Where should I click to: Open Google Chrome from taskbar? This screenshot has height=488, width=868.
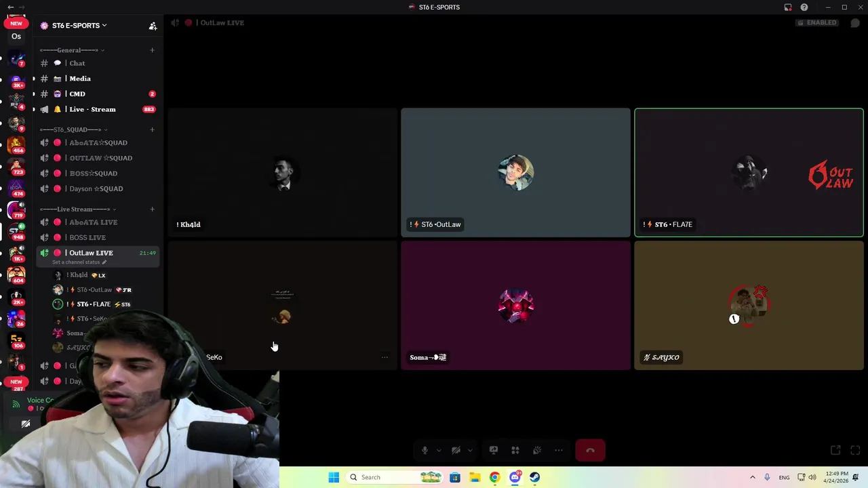point(494,477)
